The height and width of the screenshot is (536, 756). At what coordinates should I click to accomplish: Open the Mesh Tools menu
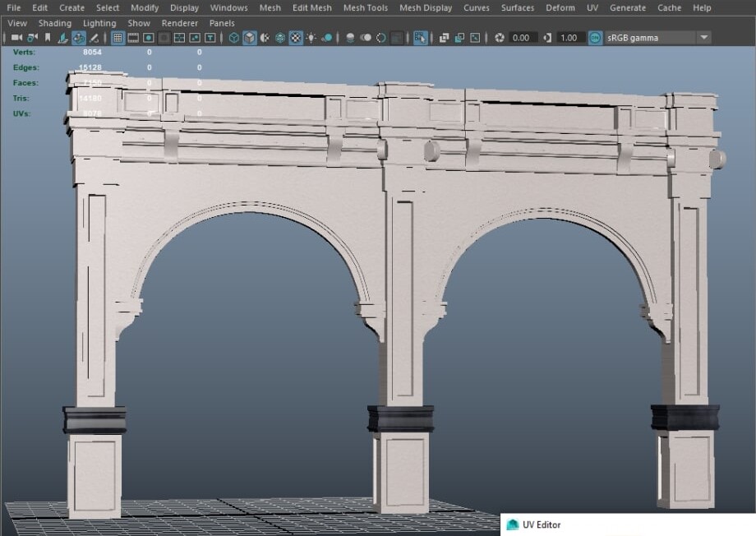(365, 7)
